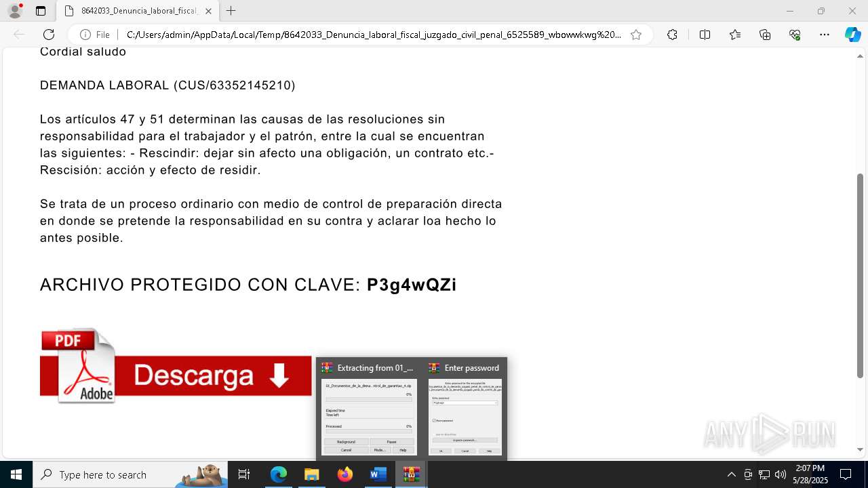Image resolution: width=868 pixels, height=488 pixels.
Task: Reload the current page
Action: 49,35
